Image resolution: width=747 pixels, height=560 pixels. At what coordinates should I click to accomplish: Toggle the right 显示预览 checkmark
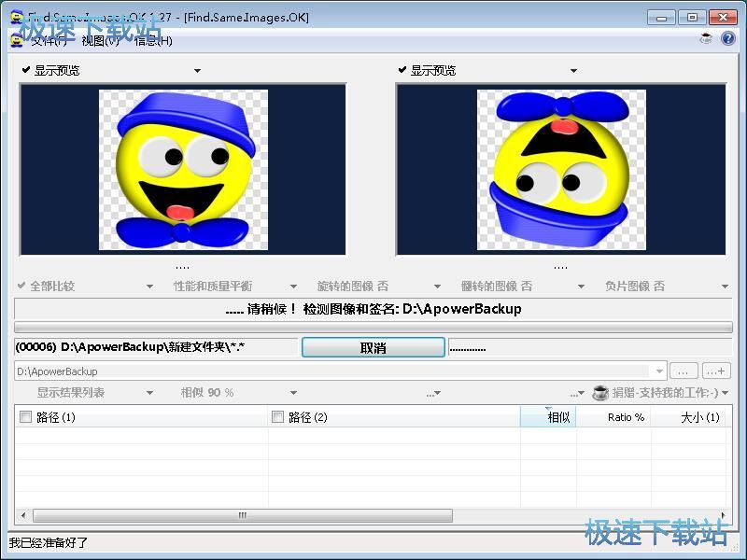click(x=402, y=70)
